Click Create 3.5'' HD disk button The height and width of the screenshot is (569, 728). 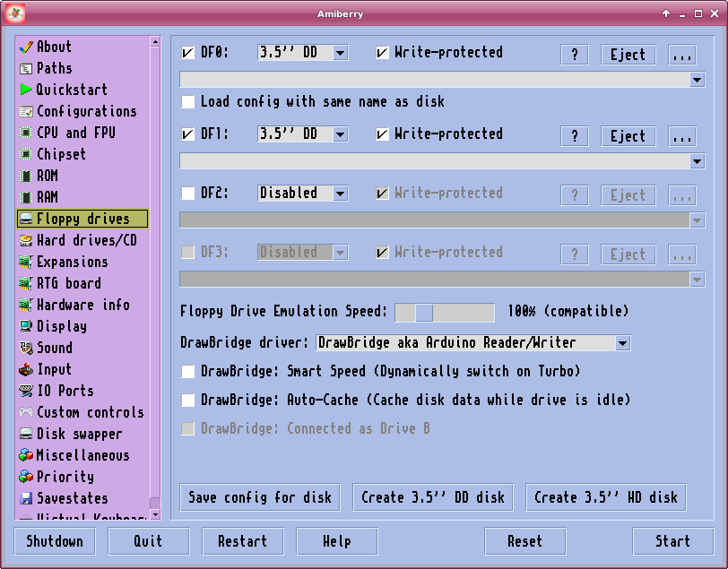click(x=606, y=497)
